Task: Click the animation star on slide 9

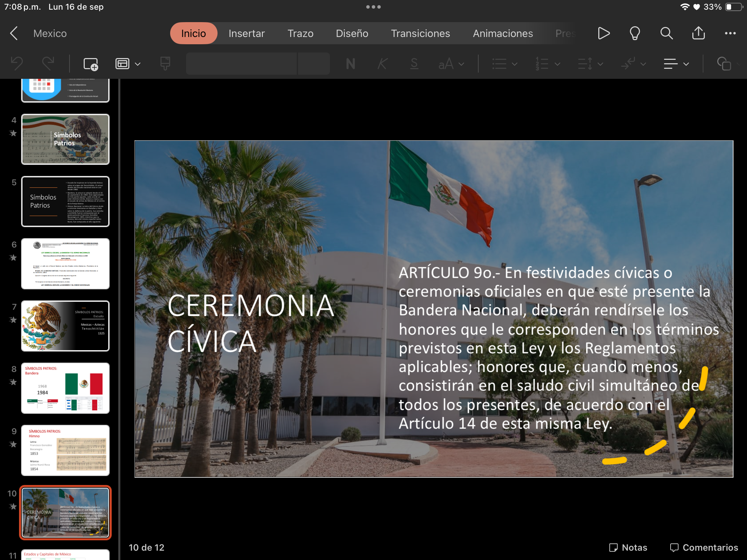Action: pyautogui.click(x=13, y=444)
